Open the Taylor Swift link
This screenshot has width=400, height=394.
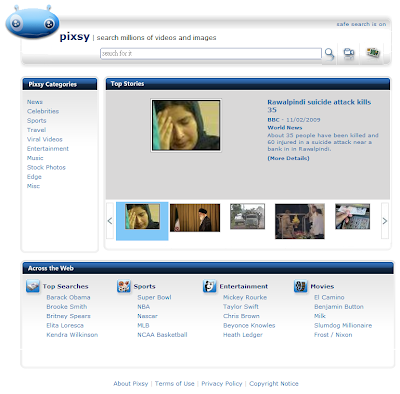pyautogui.click(x=241, y=307)
